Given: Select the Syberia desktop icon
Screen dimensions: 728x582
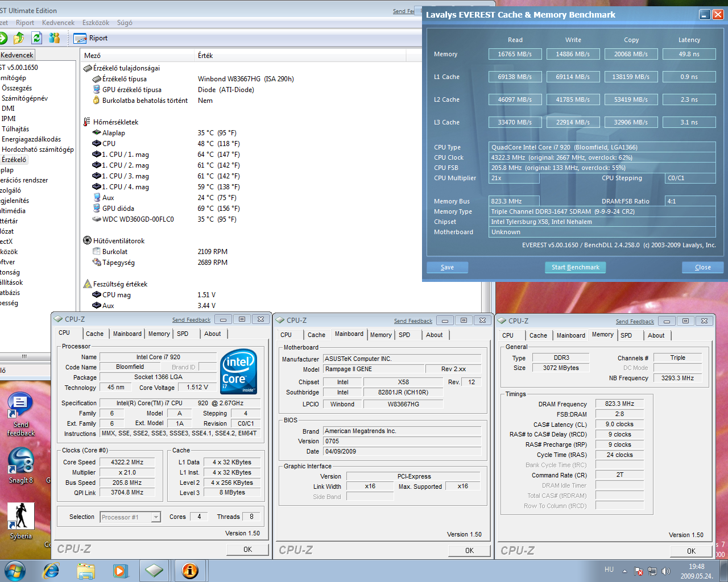Looking at the screenshot, I should (20, 521).
